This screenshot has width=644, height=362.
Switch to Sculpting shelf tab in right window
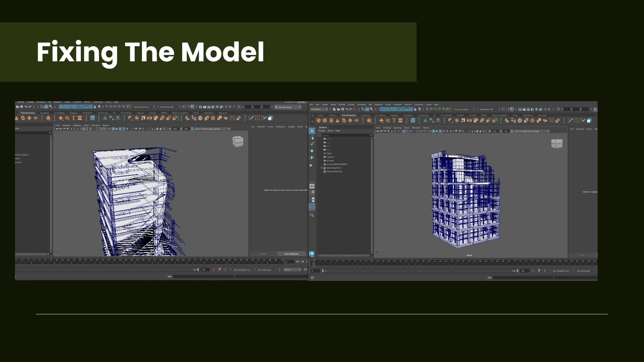(x=365, y=115)
